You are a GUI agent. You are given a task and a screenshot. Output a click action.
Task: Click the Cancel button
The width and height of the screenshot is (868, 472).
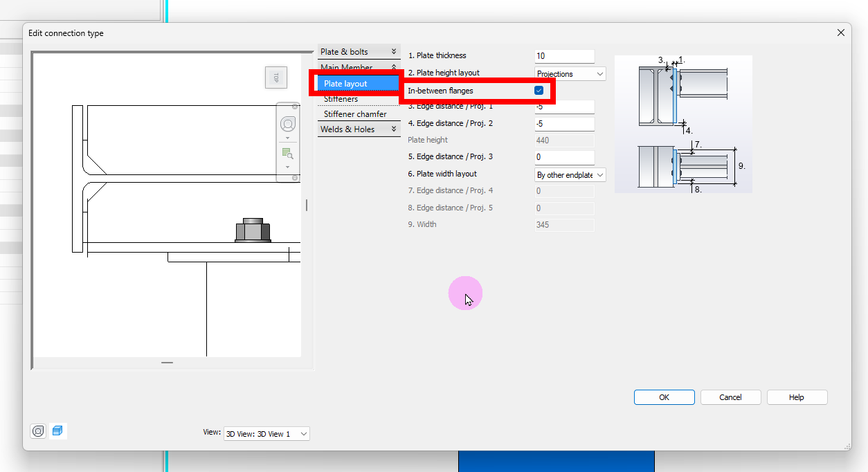coord(730,397)
